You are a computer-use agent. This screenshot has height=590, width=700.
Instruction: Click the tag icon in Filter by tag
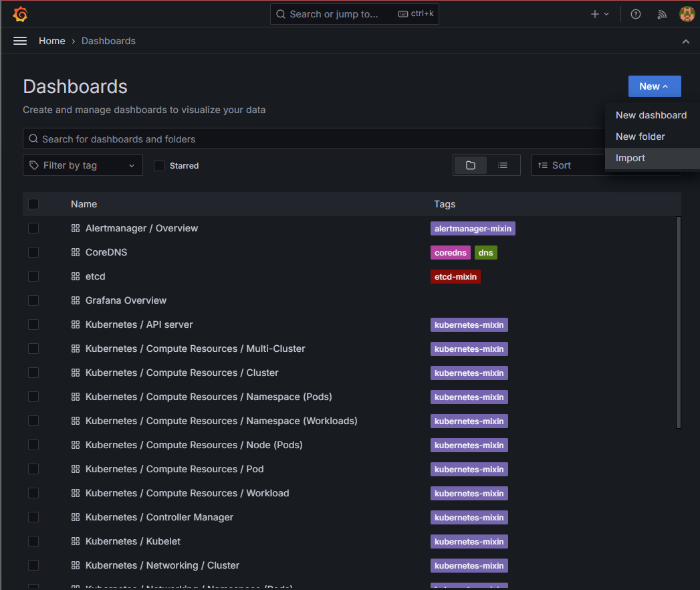click(x=34, y=165)
